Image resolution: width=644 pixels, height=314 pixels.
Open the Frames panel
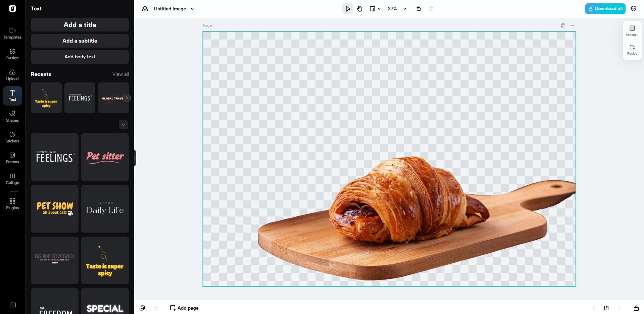click(x=12, y=158)
